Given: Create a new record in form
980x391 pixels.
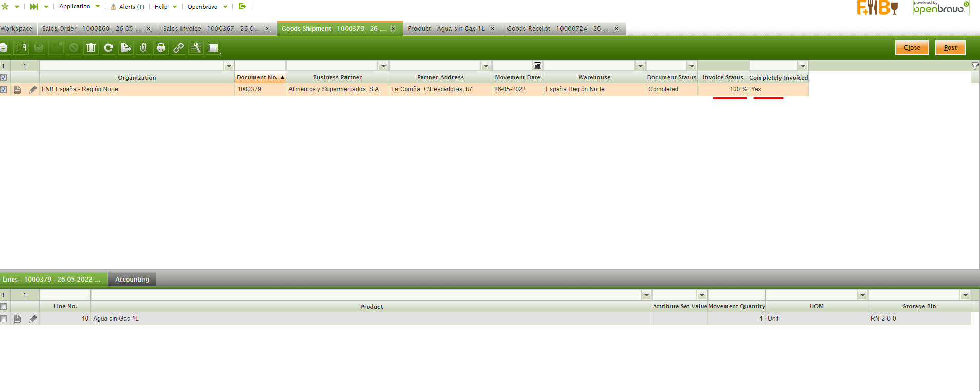Looking at the screenshot, I should [4, 48].
